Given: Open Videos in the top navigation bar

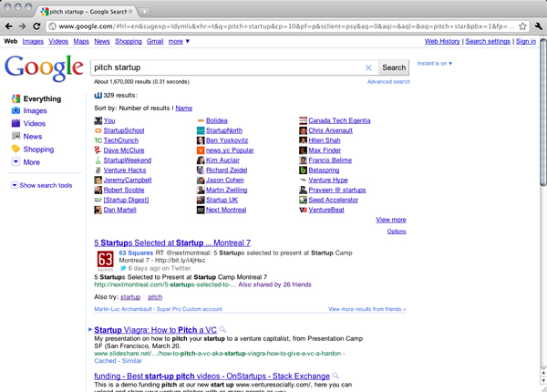Looking at the screenshot, I should tap(58, 41).
